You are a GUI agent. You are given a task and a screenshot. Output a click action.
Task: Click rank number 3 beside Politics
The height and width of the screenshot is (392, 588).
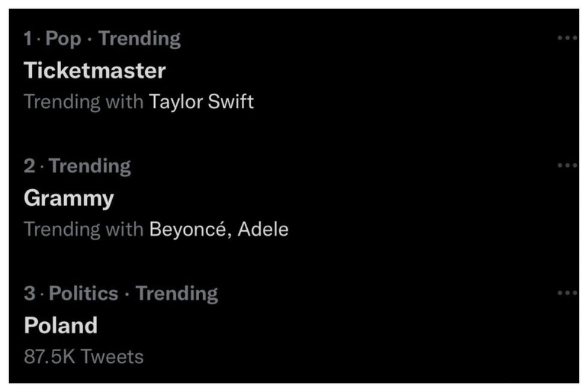(29, 294)
